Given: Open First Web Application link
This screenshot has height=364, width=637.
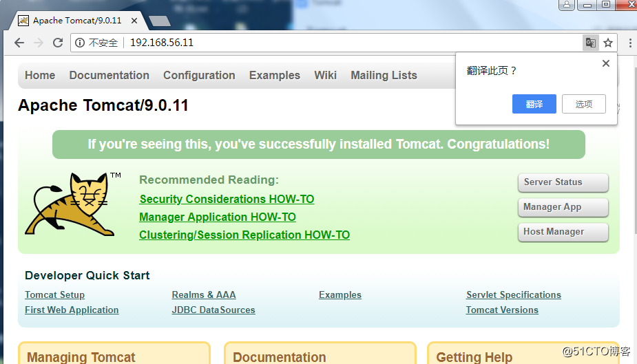Looking at the screenshot, I should pyautogui.click(x=72, y=310).
